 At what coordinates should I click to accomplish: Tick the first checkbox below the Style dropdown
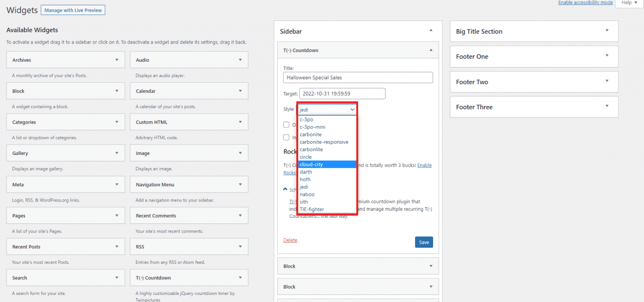(286, 124)
